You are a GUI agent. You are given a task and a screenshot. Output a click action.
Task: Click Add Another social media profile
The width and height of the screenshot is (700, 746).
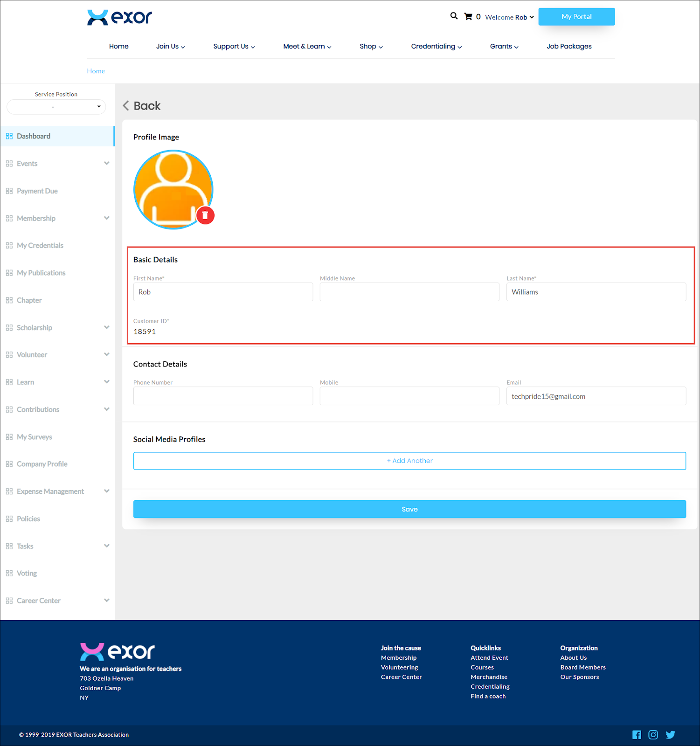tap(409, 461)
